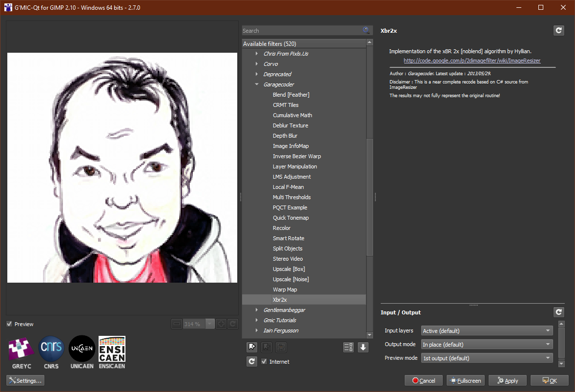This screenshot has width=575, height=392.
Task: Reset Input / Output settings icon
Action: point(558,312)
